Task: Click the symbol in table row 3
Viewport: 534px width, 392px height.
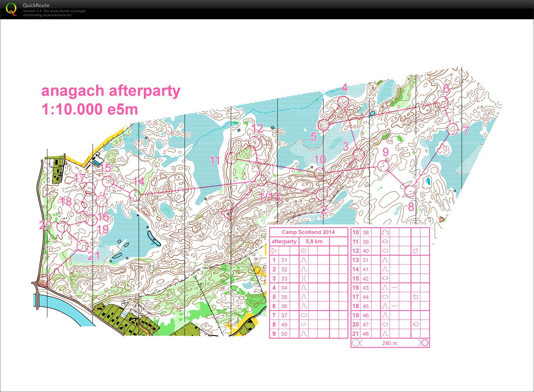Action: pos(304,278)
